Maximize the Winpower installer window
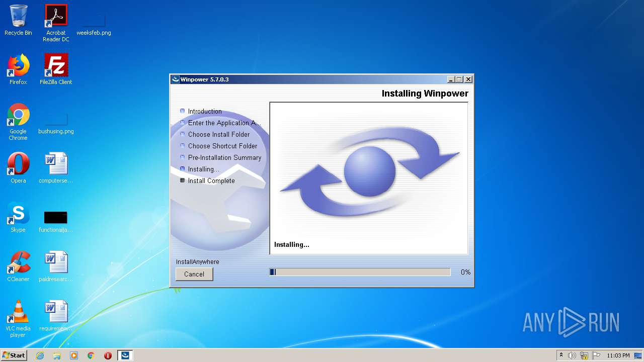Image resolution: width=644 pixels, height=362 pixels. coord(459,79)
